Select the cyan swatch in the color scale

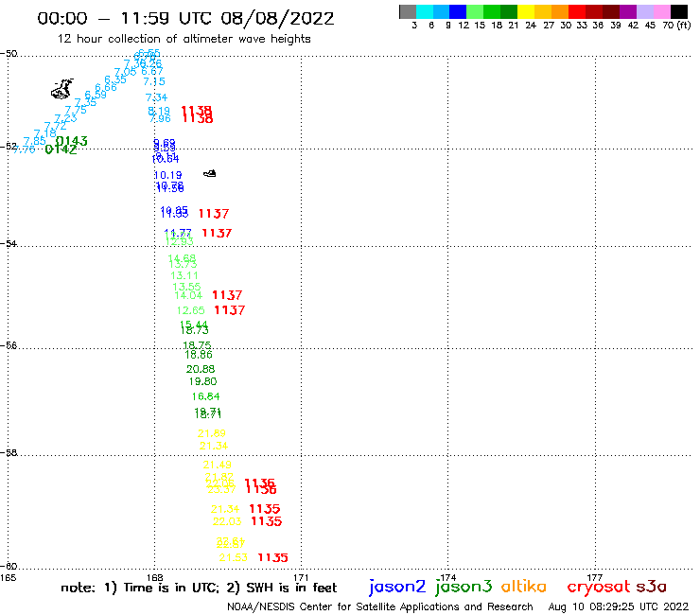tap(425, 11)
